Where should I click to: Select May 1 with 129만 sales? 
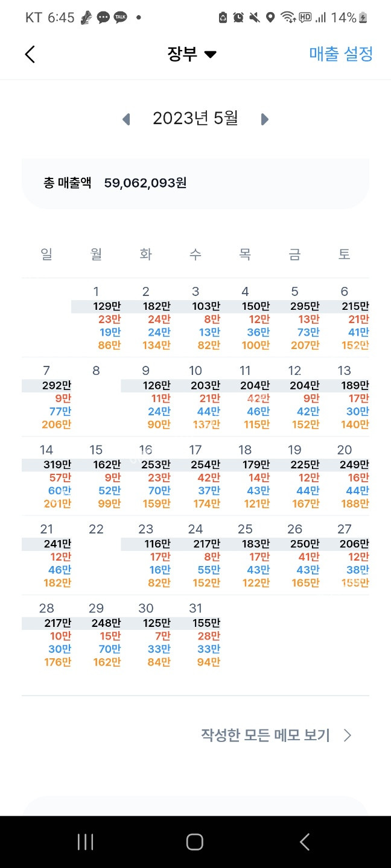97,318
